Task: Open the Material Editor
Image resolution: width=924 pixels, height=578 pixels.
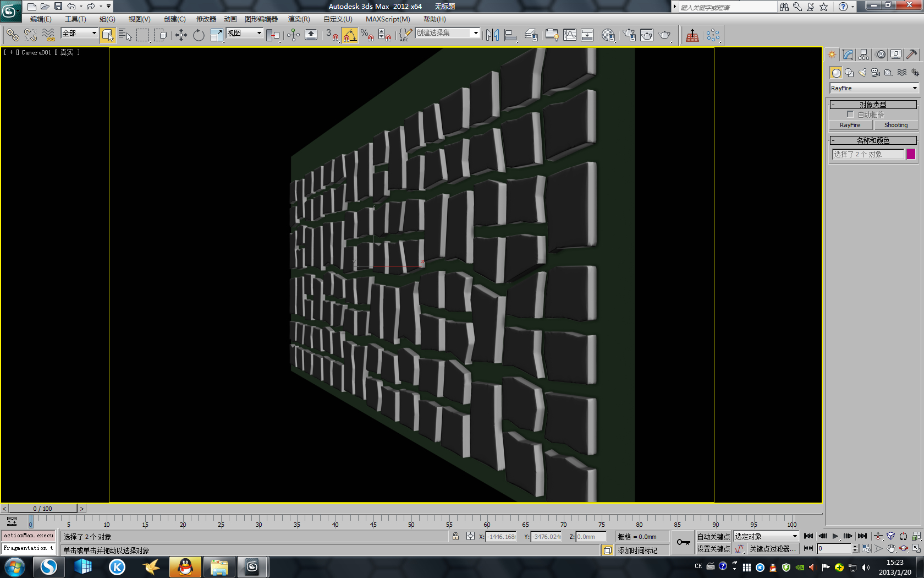Action: (x=608, y=35)
